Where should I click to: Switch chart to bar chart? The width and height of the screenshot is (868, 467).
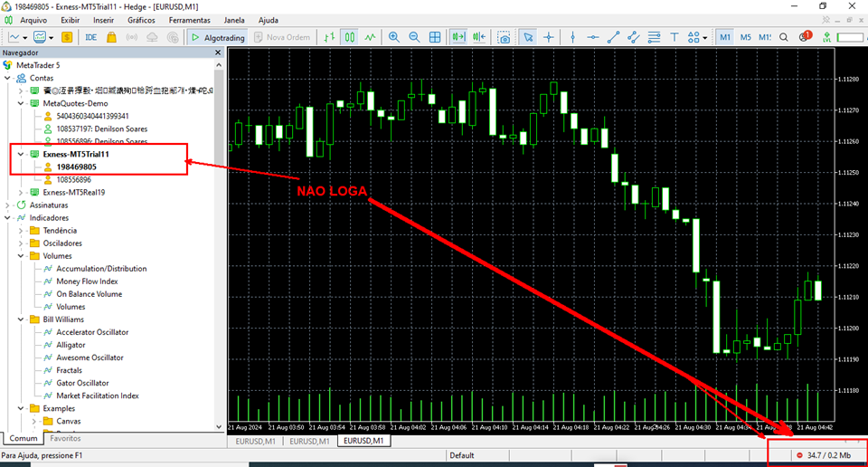click(329, 37)
